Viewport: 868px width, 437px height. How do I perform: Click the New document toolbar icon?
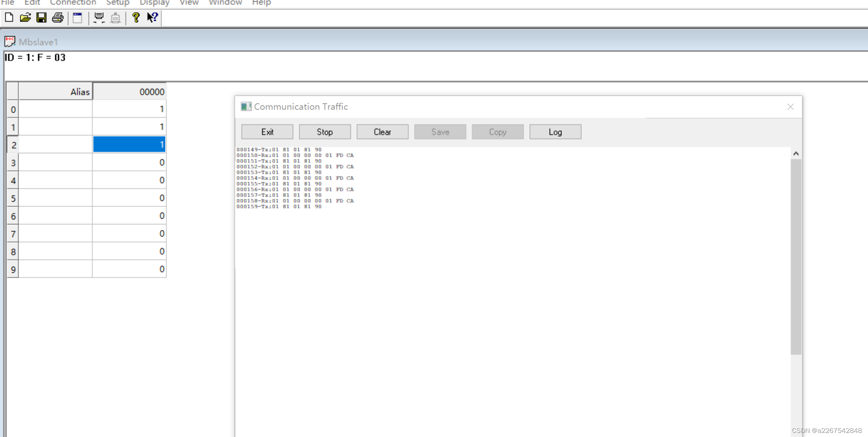9,17
